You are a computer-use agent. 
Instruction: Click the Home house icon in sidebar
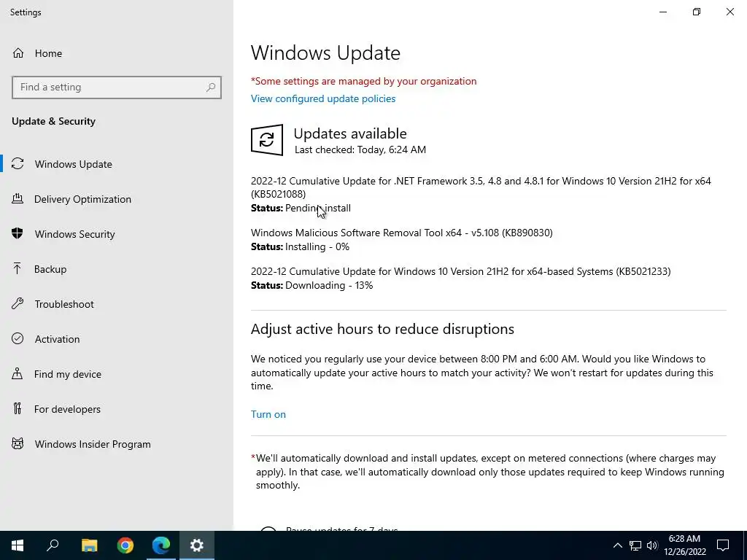pos(18,52)
